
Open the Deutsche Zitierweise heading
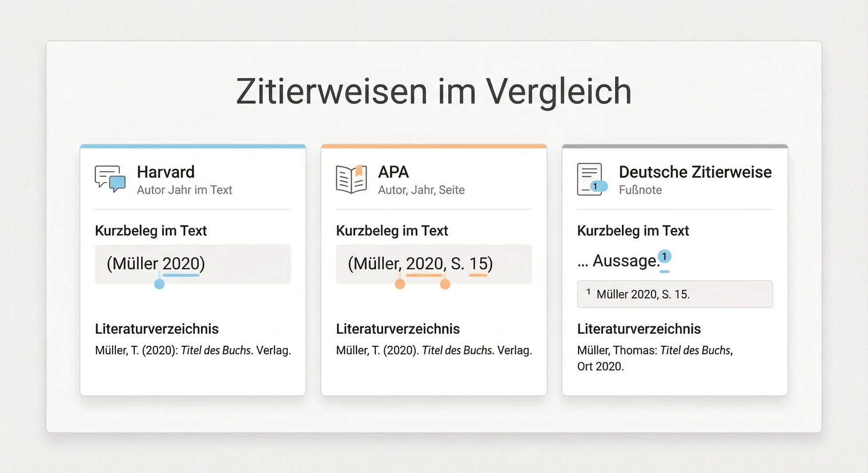click(x=695, y=172)
